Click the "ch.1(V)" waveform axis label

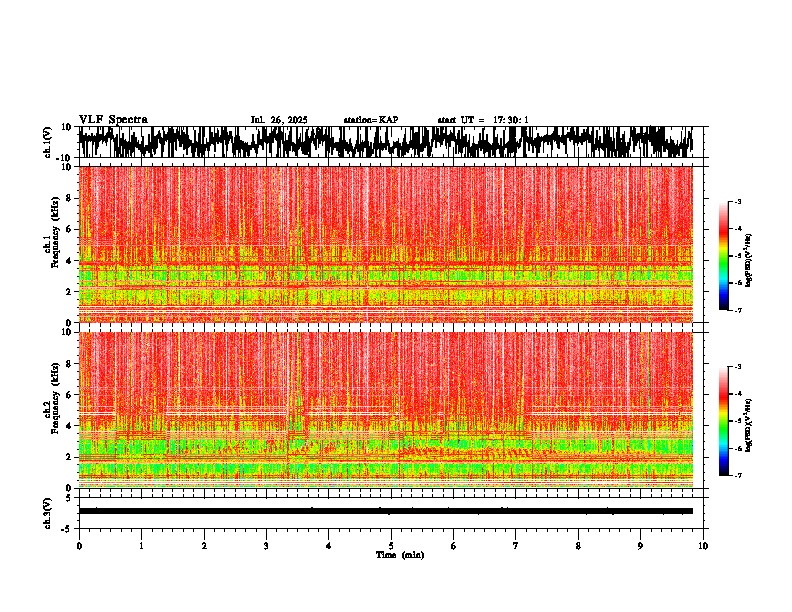click(48, 142)
